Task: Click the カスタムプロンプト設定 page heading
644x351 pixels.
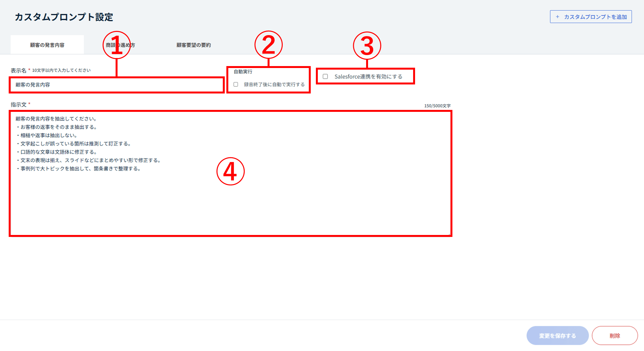Action: (64, 17)
